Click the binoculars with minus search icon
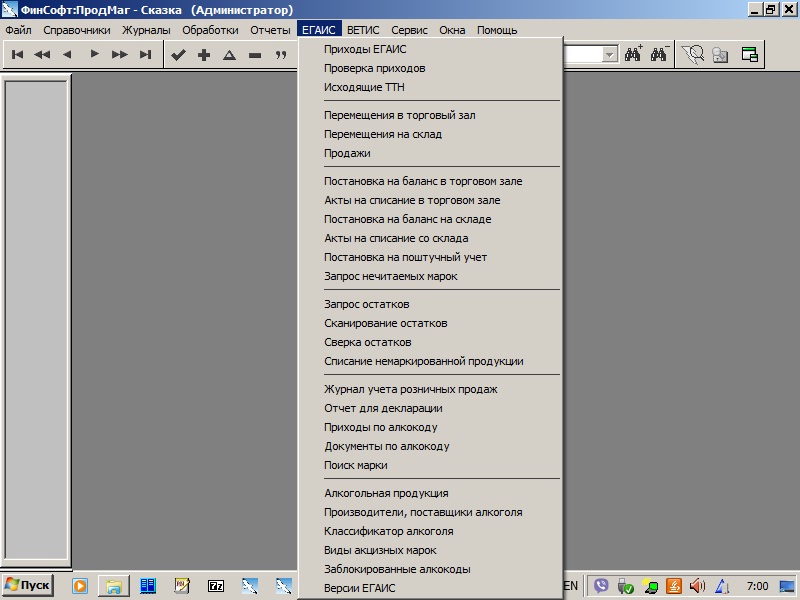800x600 pixels. pos(659,54)
